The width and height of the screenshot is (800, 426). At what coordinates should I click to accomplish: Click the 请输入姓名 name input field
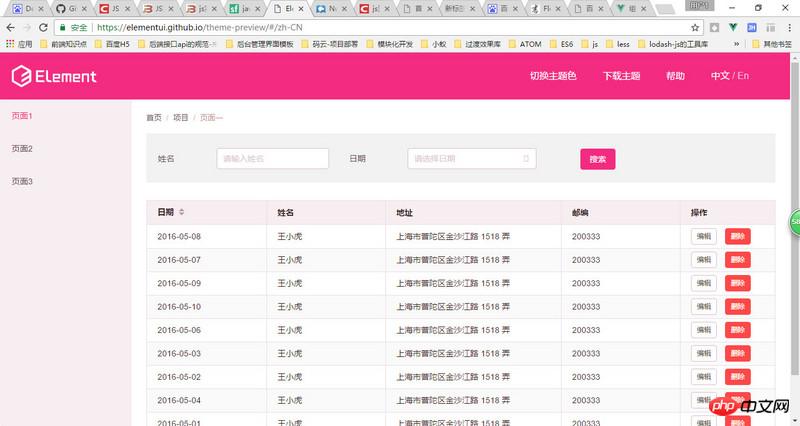(272, 159)
